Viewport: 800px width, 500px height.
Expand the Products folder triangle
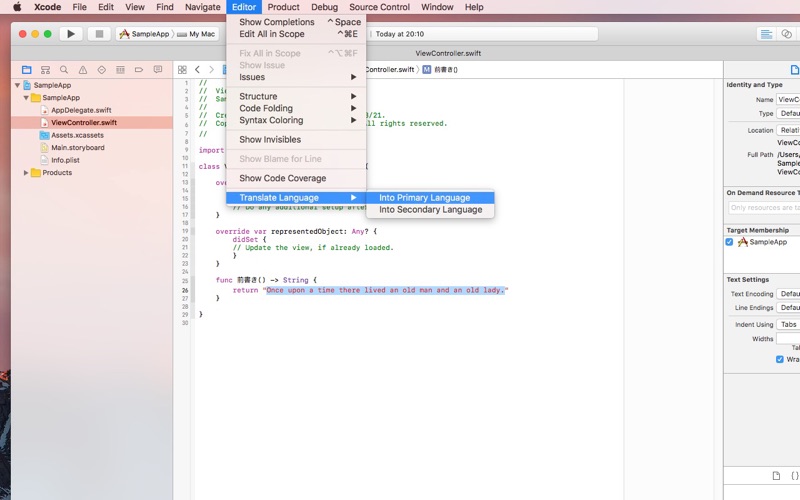tap(26, 172)
